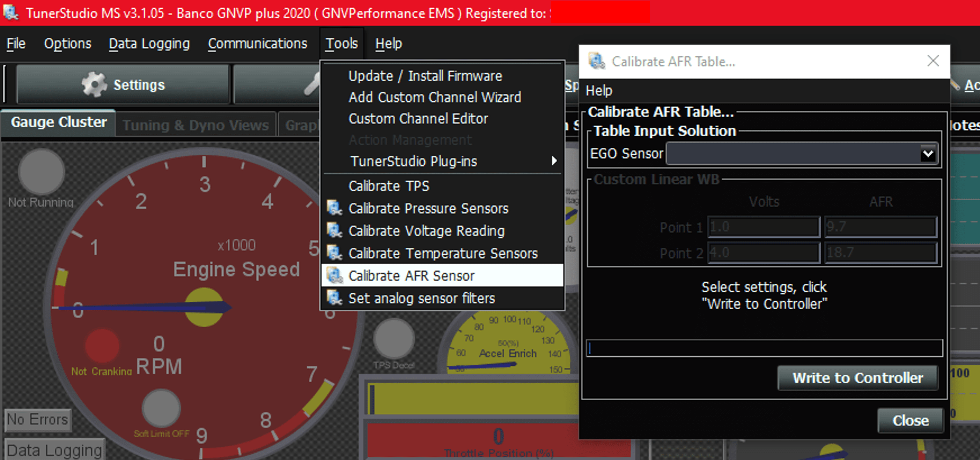Screen dimensions: 980x460
Task: Click the wrench icon on toolbar button
Action: 312,84
